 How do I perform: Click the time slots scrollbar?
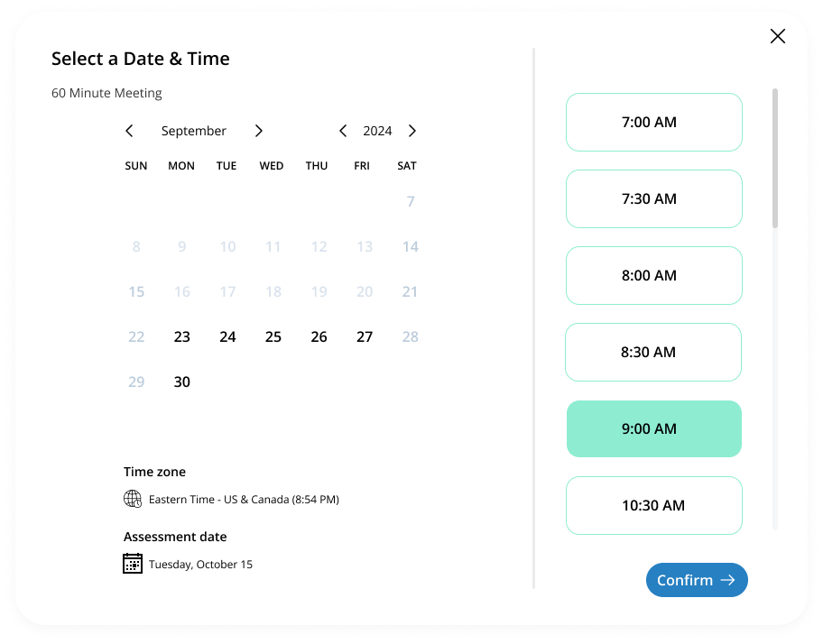coord(775,158)
